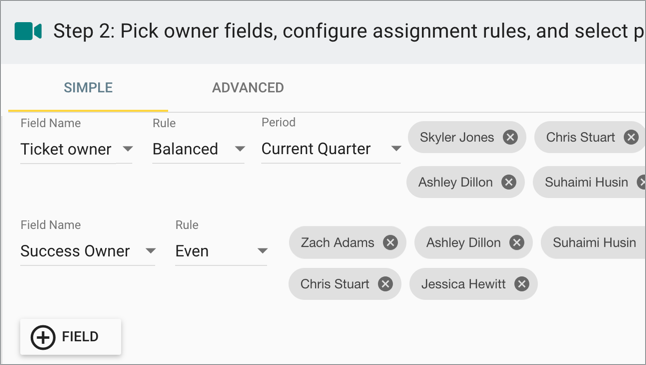Remove Chris Stuart from Success Owner row
The image size is (646, 365).
(385, 284)
